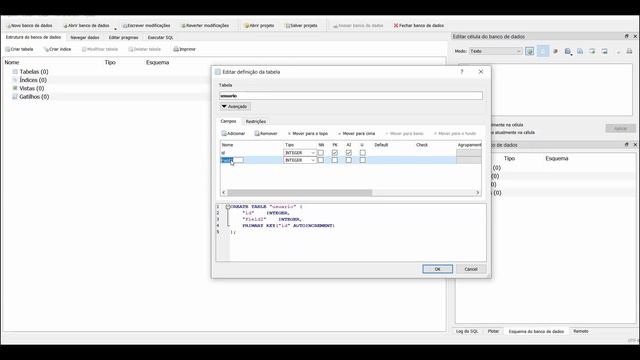Toggle AI checkbox for Field2 row
The image size is (640, 360).
pos(349,160)
